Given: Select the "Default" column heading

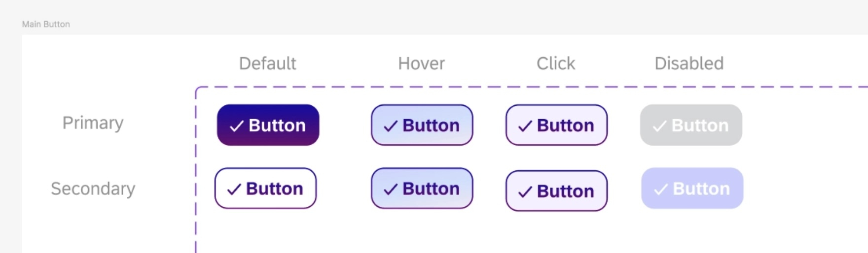Looking at the screenshot, I should click(267, 63).
